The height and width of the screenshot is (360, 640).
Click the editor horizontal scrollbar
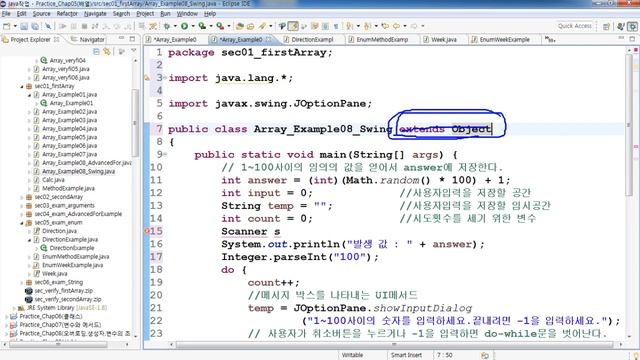(394, 344)
